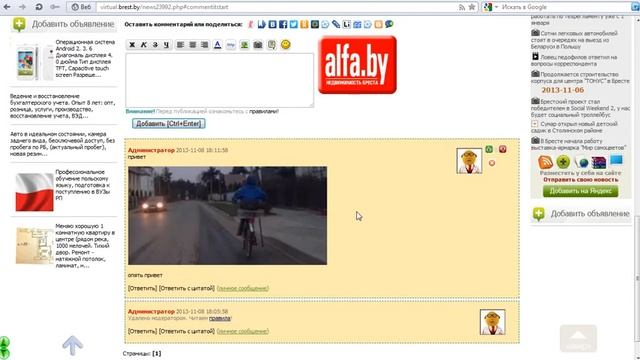Focus the Google search input field
This screenshot has width=640, height=360.
click(x=565, y=7)
